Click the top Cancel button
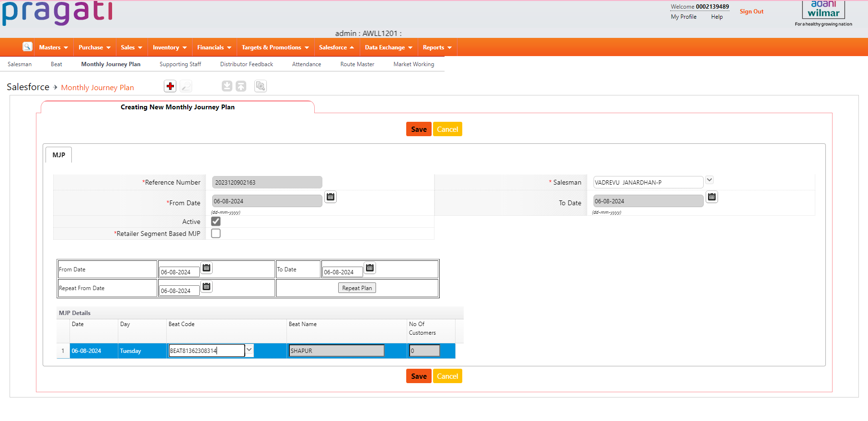 coord(447,129)
